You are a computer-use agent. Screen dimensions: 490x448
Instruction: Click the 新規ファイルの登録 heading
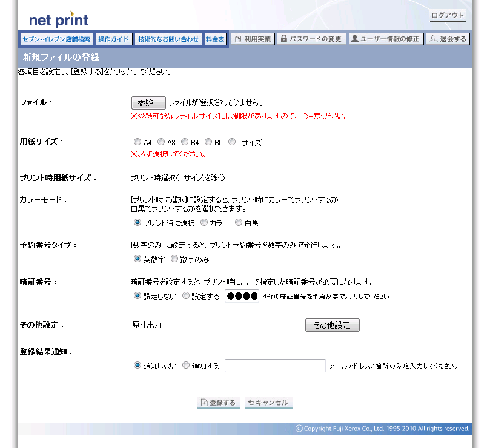tap(61, 58)
